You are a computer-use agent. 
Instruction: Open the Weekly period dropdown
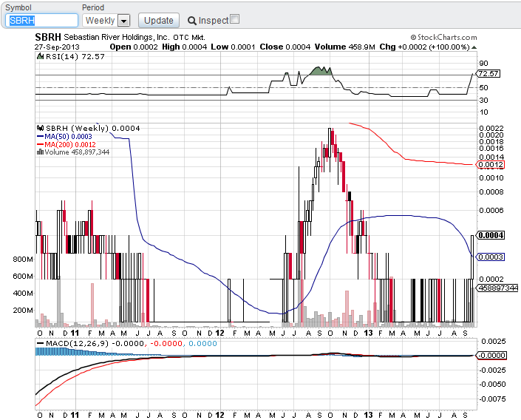(x=106, y=21)
